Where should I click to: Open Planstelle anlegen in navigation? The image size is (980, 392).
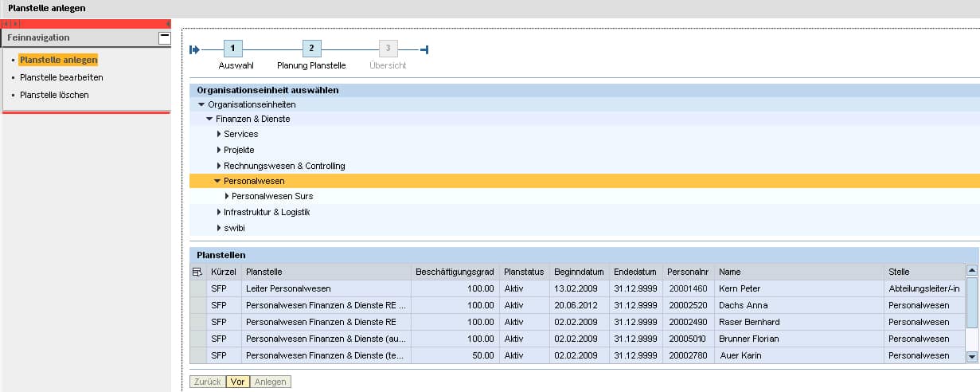point(59,60)
